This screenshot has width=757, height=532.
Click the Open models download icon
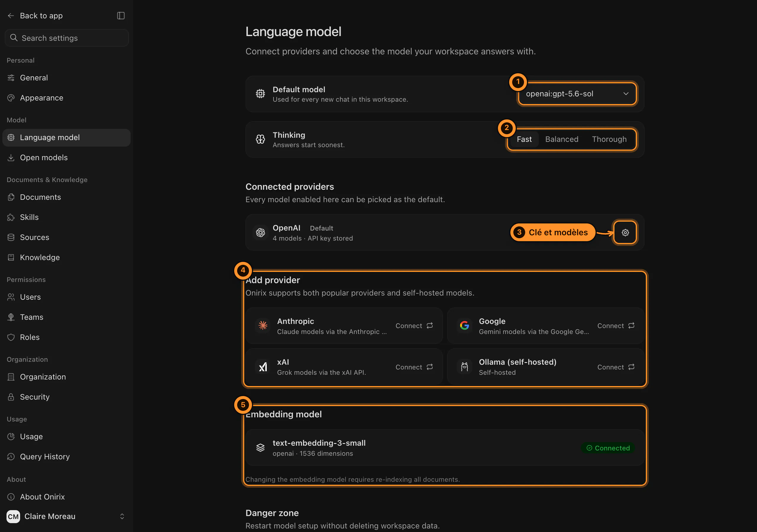click(11, 158)
